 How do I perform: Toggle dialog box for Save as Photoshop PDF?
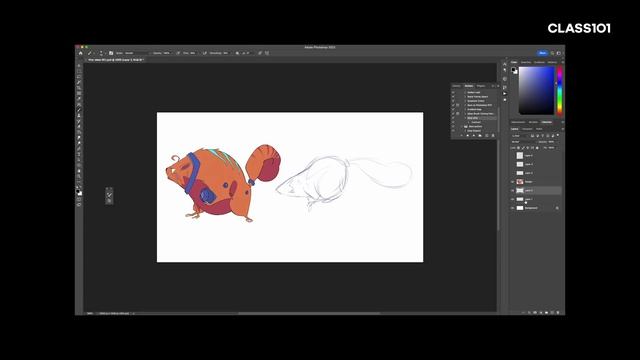pos(458,105)
